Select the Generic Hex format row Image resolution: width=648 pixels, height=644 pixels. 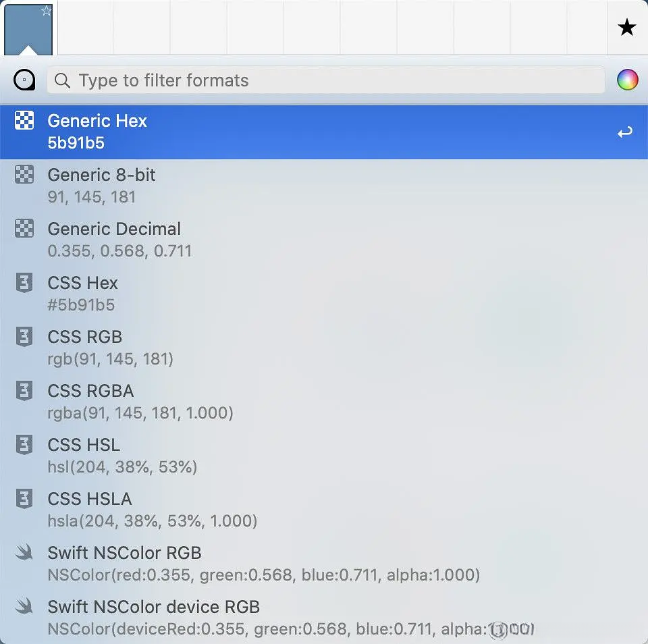pos(324,132)
